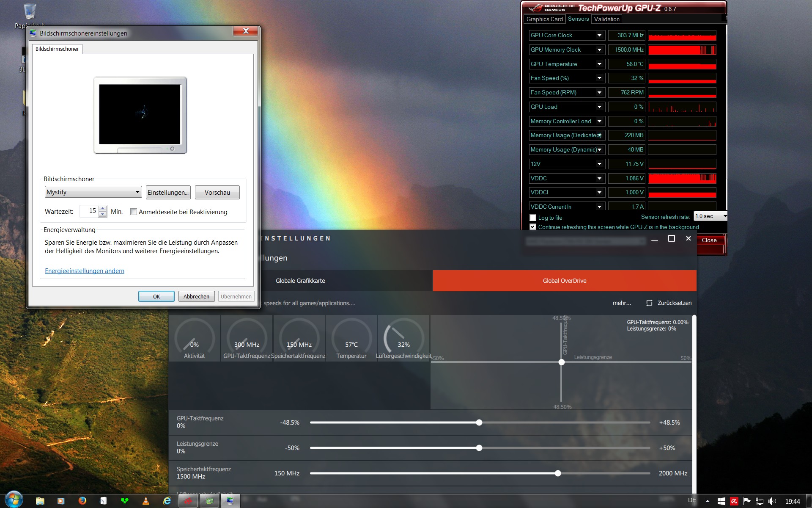812x508 pixels.
Task: Open Firefox from the taskbar
Action: pos(82,501)
